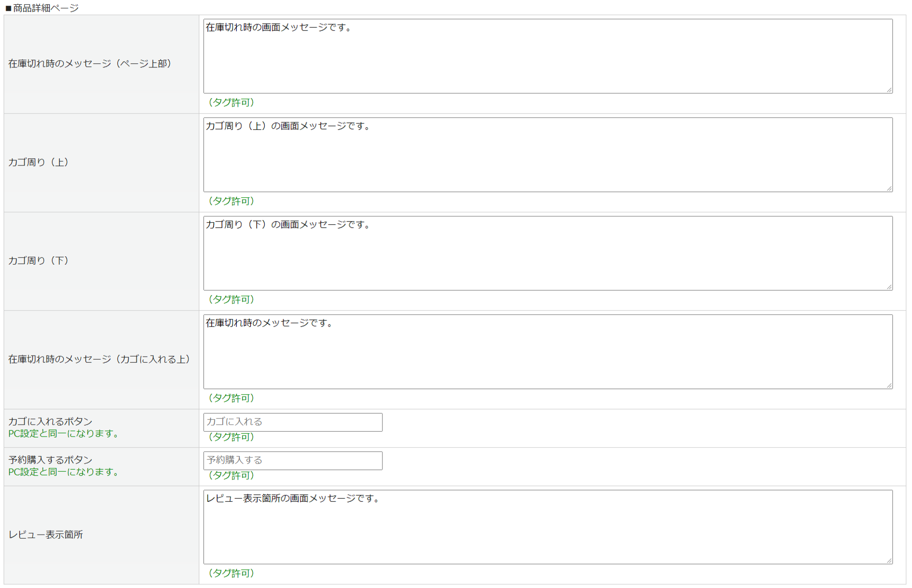Click resize grip on カゴ周り（下） textarea
The width and height of the screenshot is (912, 588).
click(889, 287)
